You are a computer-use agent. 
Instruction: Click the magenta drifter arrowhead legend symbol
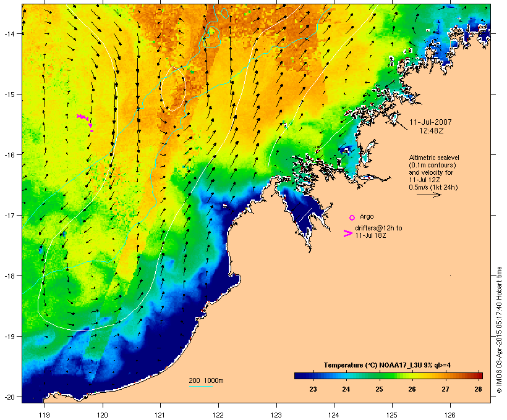point(347,233)
